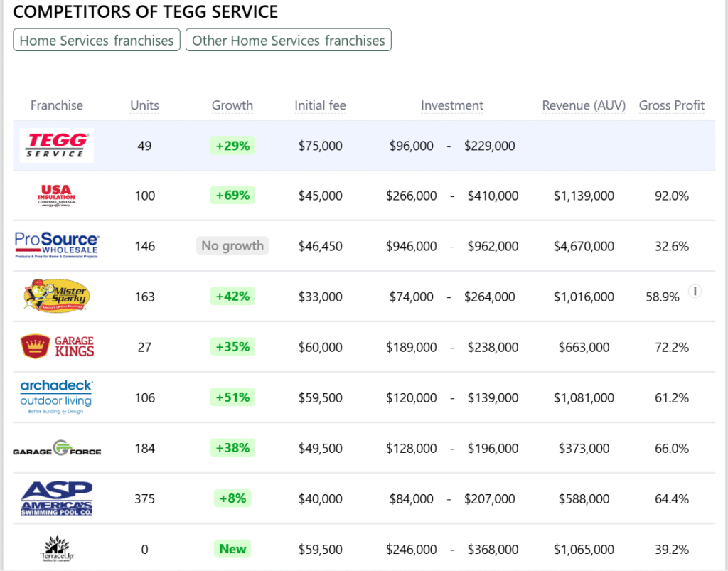Open Other Home Services franchises link
Screen dimensions: 728x571
[289, 41]
